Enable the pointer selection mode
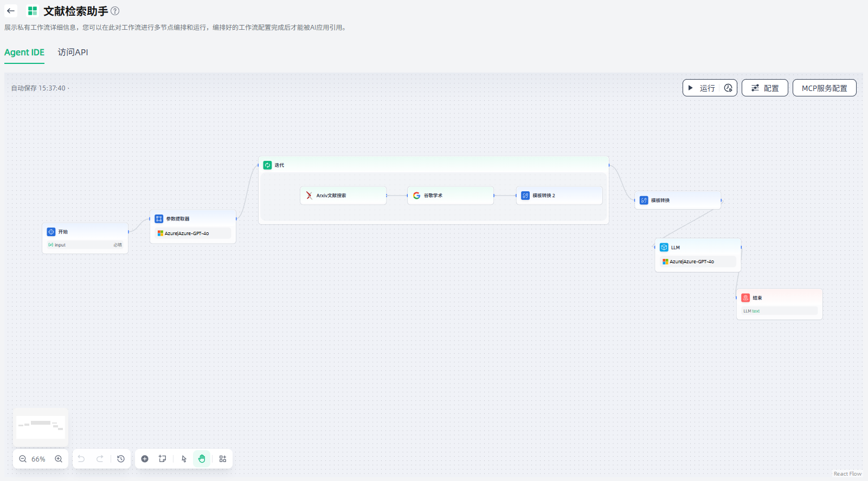868x481 pixels. point(184,459)
